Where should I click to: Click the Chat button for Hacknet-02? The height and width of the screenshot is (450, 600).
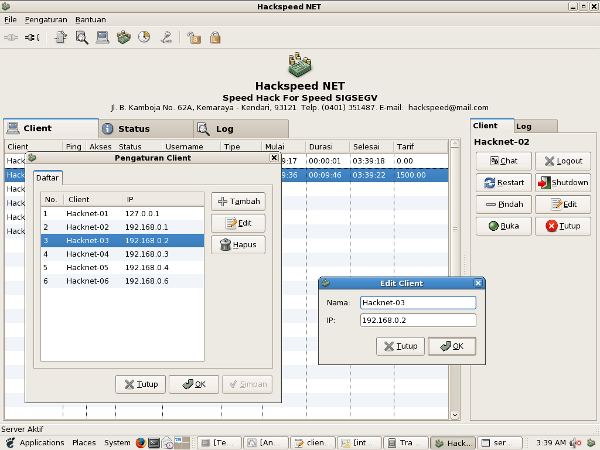tap(504, 161)
